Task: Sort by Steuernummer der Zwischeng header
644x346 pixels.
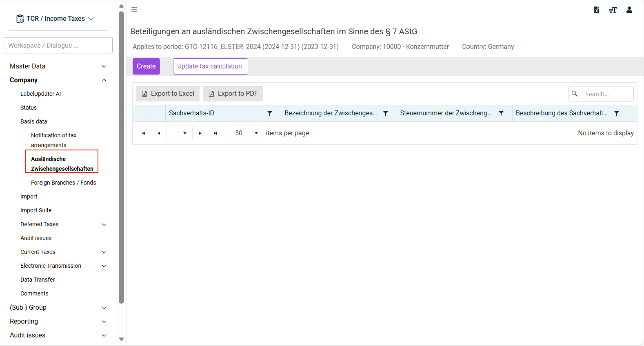Action: click(446, 113)
